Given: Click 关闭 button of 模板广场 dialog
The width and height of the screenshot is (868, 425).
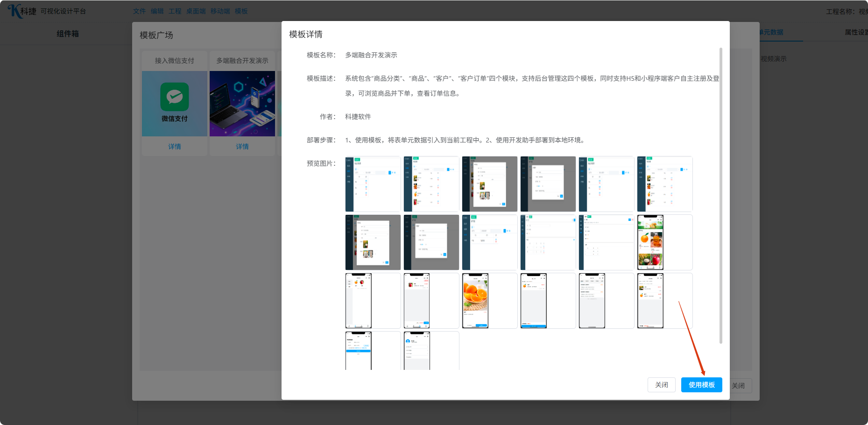Looking at the screenshot, I should [x=739, y=386].
